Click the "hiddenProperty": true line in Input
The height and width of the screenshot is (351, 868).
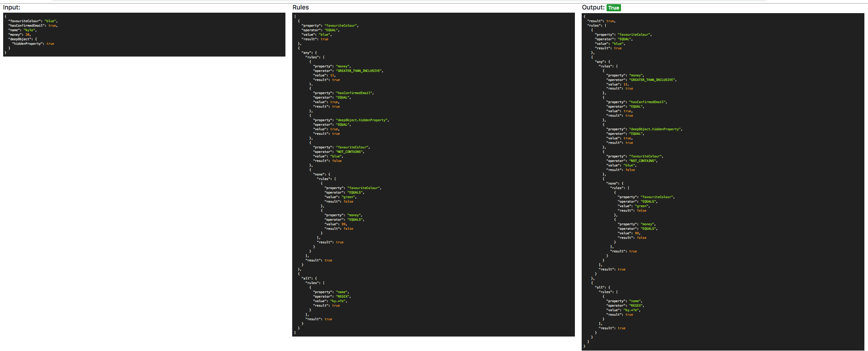pos(33,44)
